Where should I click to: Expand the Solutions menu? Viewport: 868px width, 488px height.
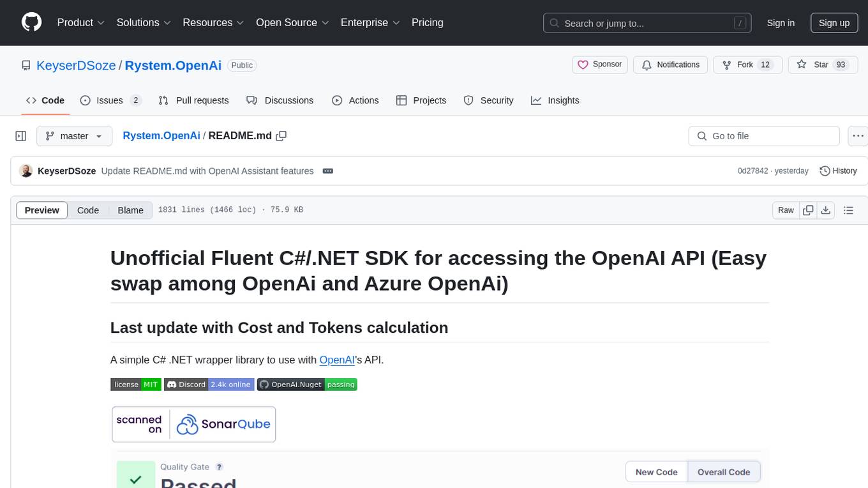(x=144, y=22)
